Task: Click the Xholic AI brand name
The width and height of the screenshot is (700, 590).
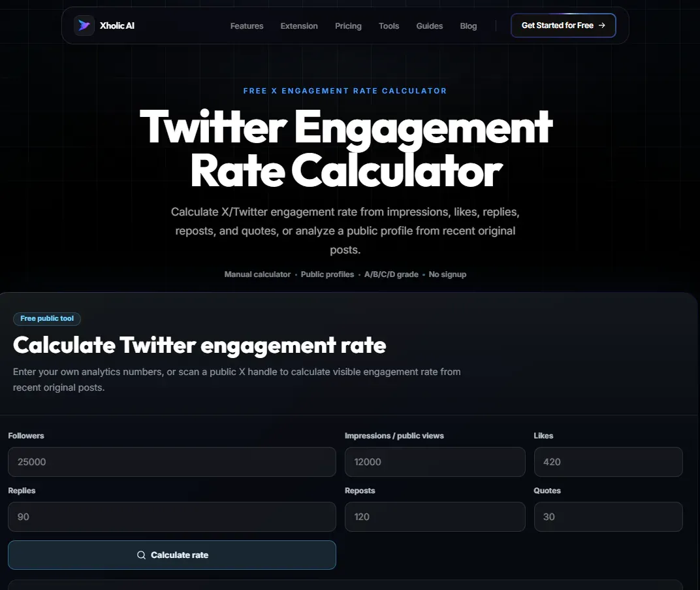Action: (x=117, y=25)
